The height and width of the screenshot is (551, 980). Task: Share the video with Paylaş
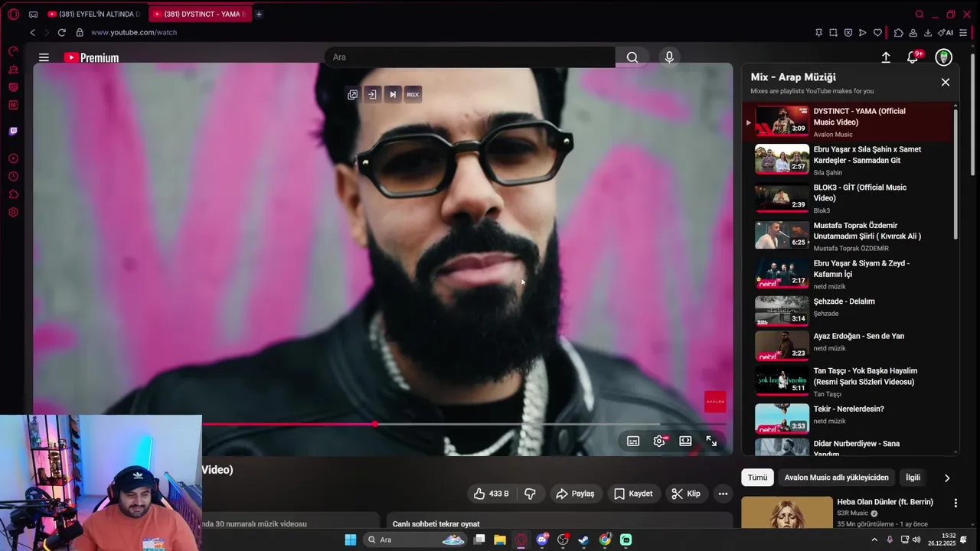click(x=575, y=494)
